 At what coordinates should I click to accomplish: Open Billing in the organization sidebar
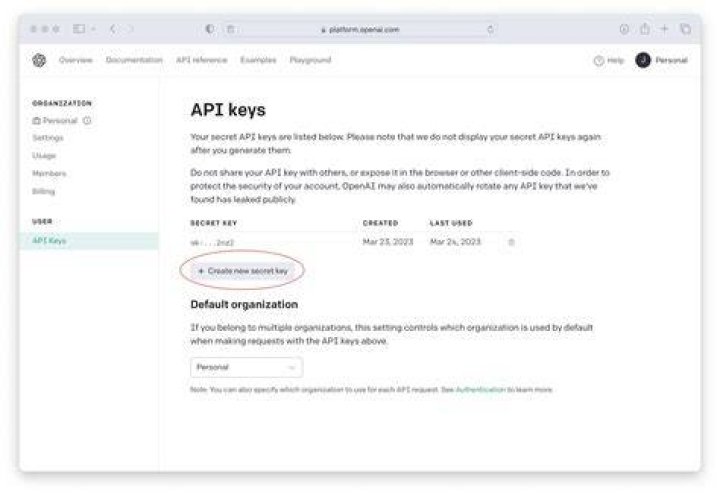coord(44,191)
